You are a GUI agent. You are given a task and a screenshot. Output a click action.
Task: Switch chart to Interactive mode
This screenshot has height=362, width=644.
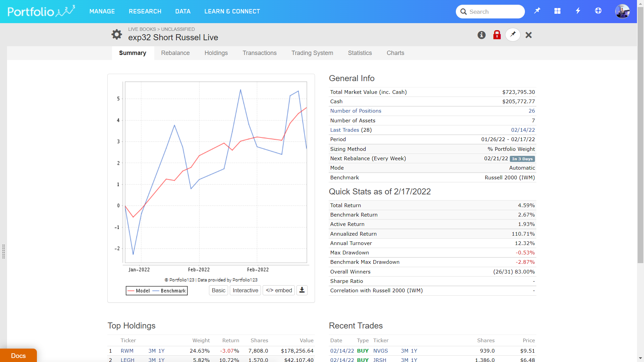(245, 290)
